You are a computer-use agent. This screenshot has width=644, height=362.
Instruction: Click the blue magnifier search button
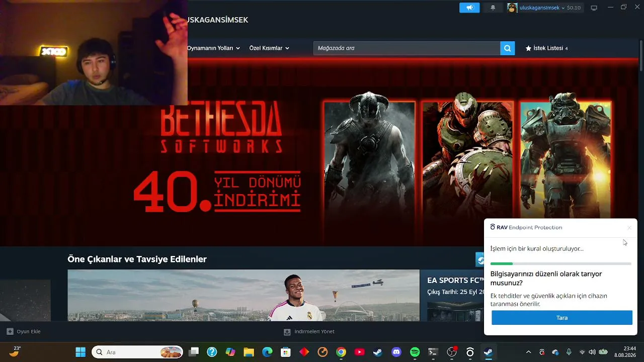click(x=508, y=48)
